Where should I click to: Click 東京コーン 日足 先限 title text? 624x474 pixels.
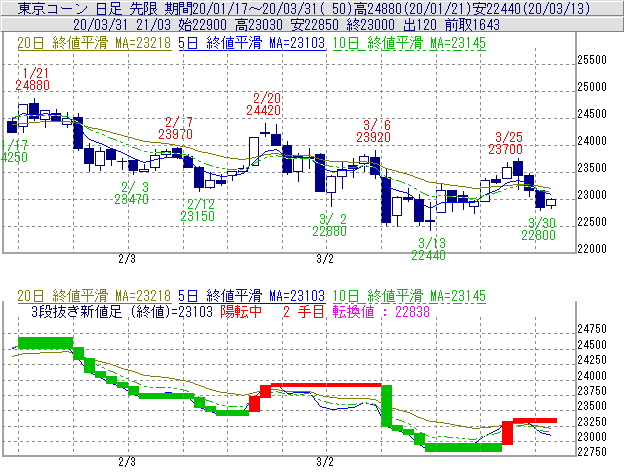tap(88, 8)
